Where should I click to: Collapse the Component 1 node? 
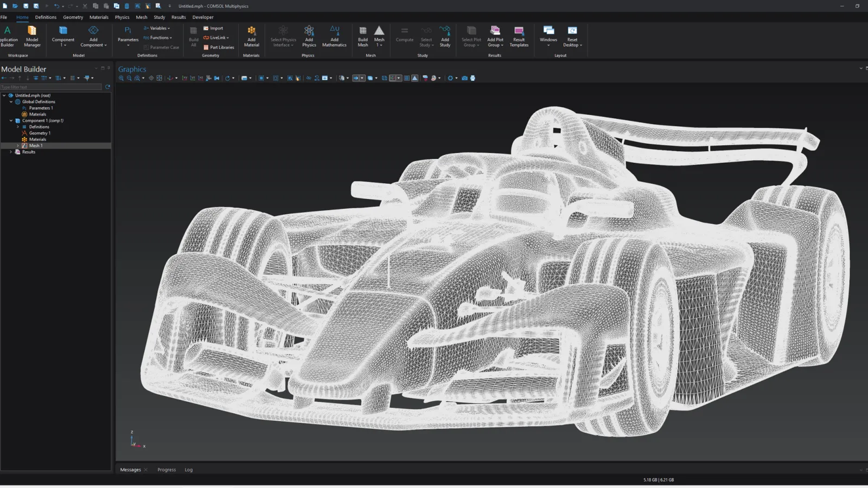tap(11, 120)
